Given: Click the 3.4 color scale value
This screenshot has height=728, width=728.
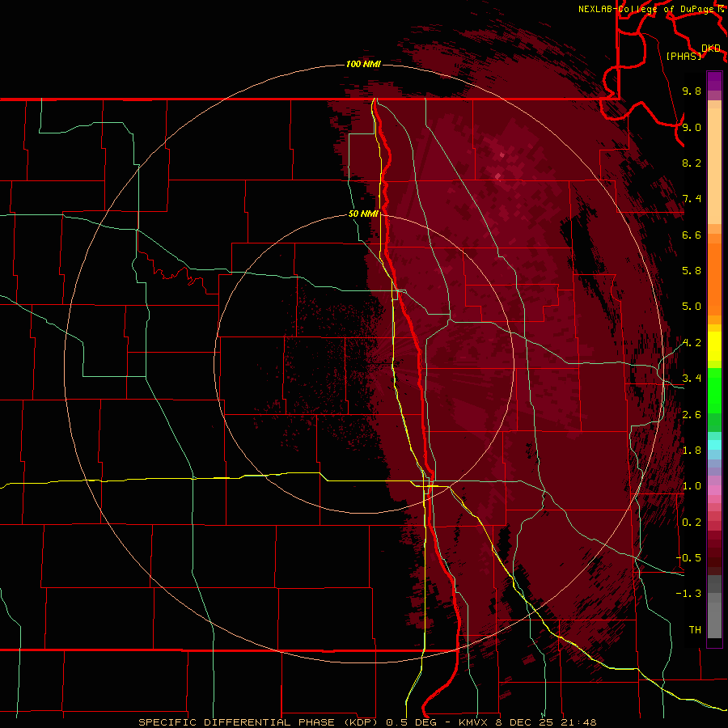Looking at the screenshot, I should coord(692,379).
